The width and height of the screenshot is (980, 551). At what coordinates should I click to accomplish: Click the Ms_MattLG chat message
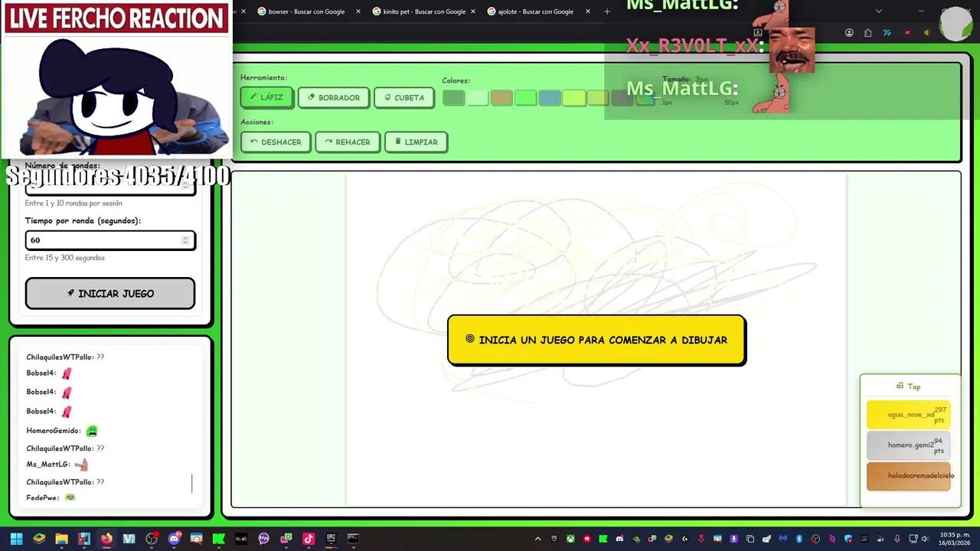coord(57,465)
